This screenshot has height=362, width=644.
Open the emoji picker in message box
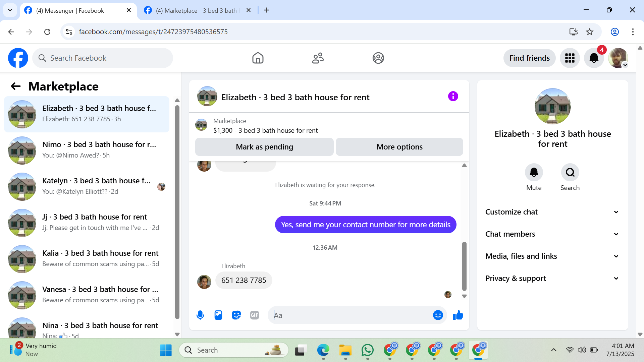438,315
